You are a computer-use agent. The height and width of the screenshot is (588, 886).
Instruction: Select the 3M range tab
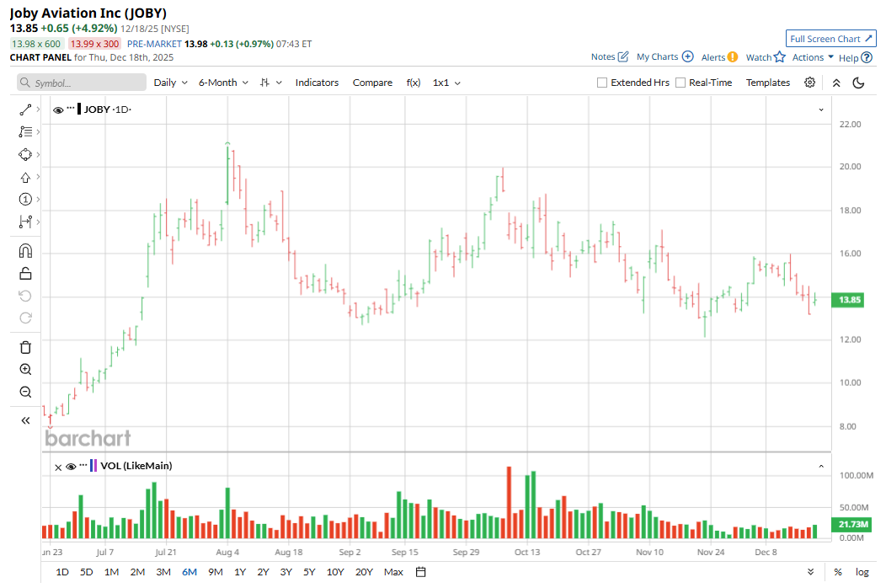163,572
